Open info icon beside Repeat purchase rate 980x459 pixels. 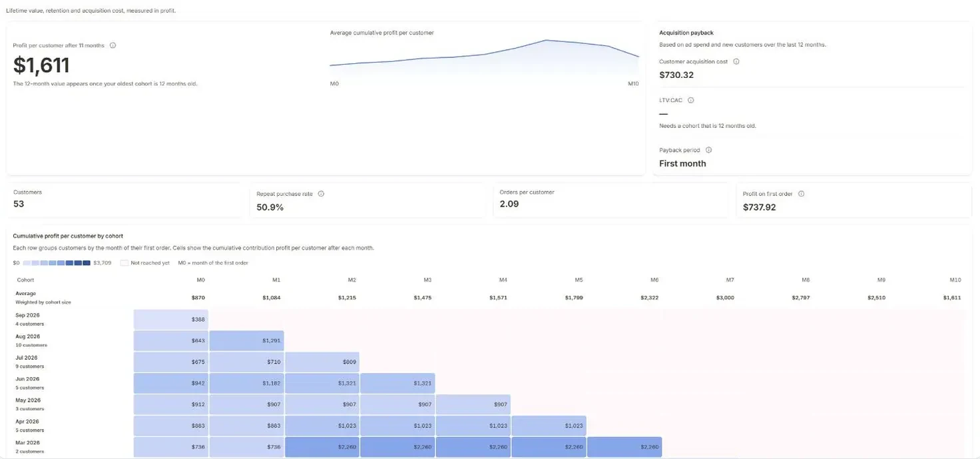click(321, 194)
